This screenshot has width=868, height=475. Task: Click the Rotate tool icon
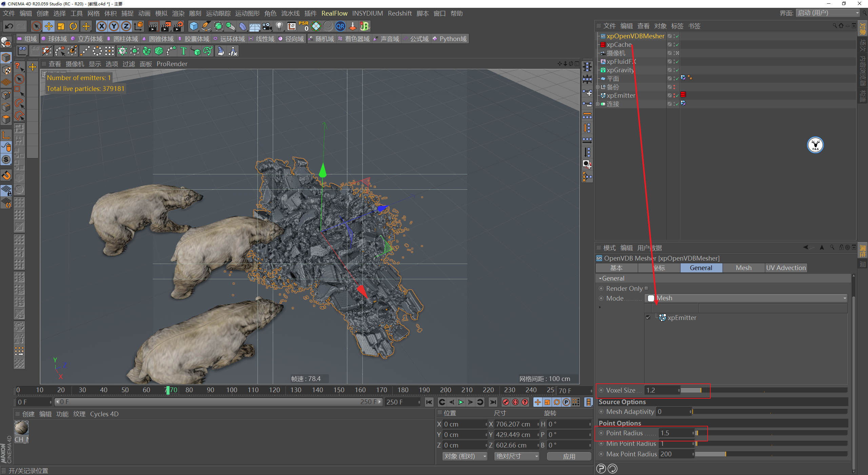pos(73,26)
